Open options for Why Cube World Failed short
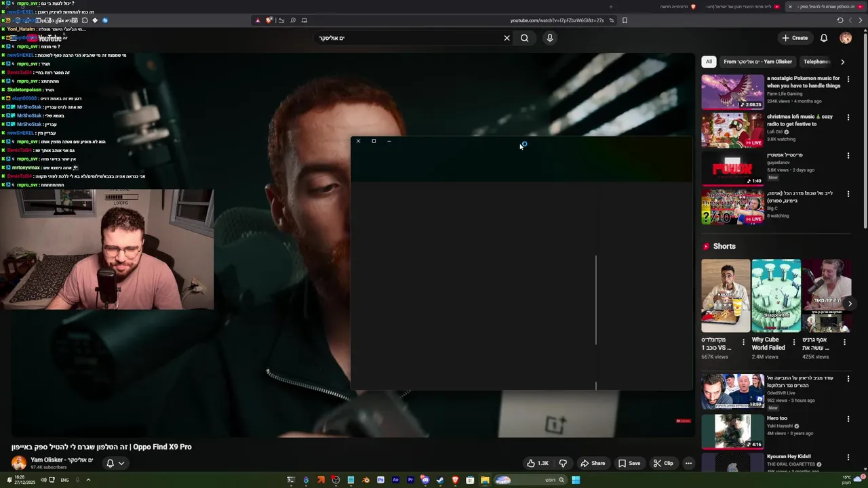This screenshot has height=488, width=868. 794,342
